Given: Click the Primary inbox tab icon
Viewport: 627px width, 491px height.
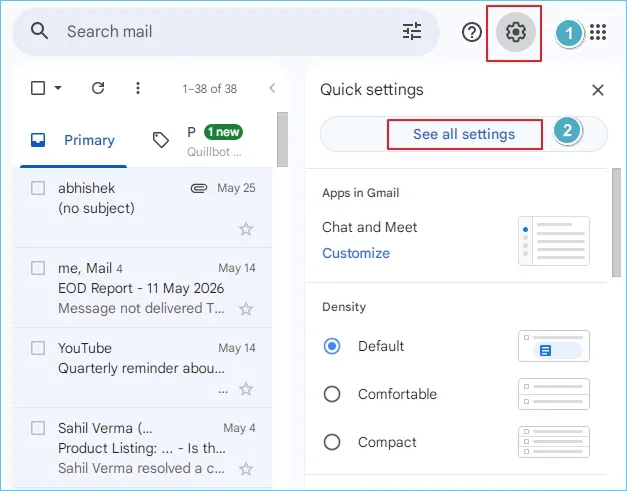Looking at the screenshot, I should click(38, 140).
